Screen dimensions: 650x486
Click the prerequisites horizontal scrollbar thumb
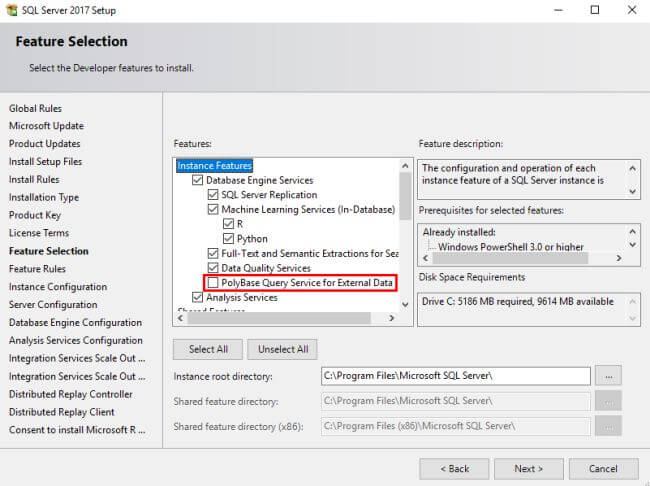pos(510,258)
